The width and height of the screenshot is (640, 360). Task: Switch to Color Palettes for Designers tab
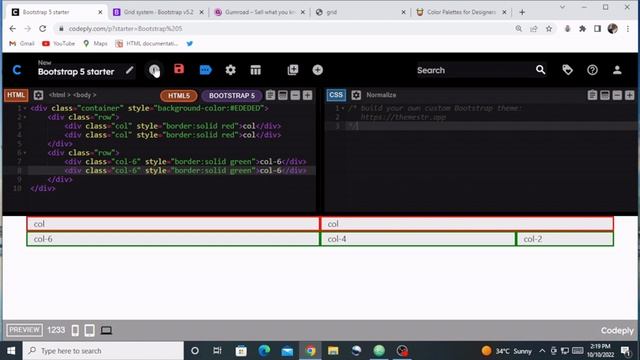(x=461, y=12)
